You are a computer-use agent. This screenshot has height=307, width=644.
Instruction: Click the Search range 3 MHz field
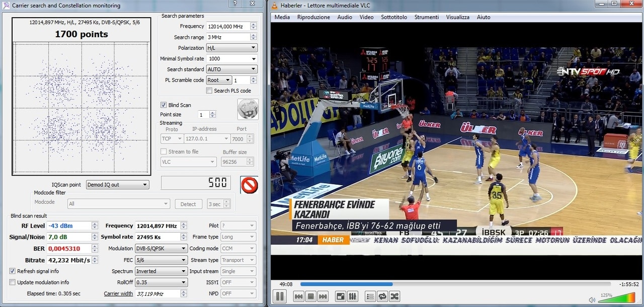pyautogui.click(x=227, y=37)
